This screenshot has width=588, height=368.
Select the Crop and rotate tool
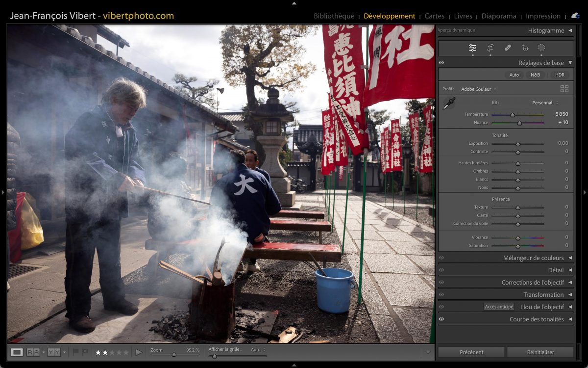click(490, 48)
